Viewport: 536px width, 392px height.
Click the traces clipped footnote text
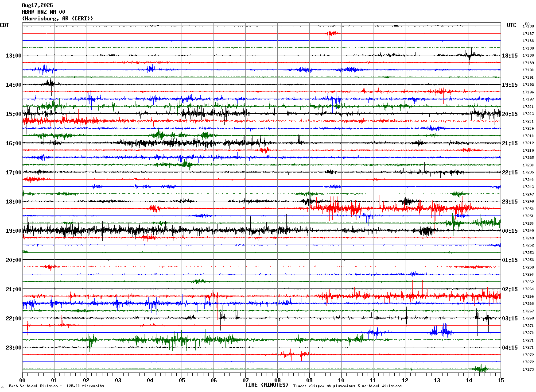pyautogui.click(x=347, y=386)
